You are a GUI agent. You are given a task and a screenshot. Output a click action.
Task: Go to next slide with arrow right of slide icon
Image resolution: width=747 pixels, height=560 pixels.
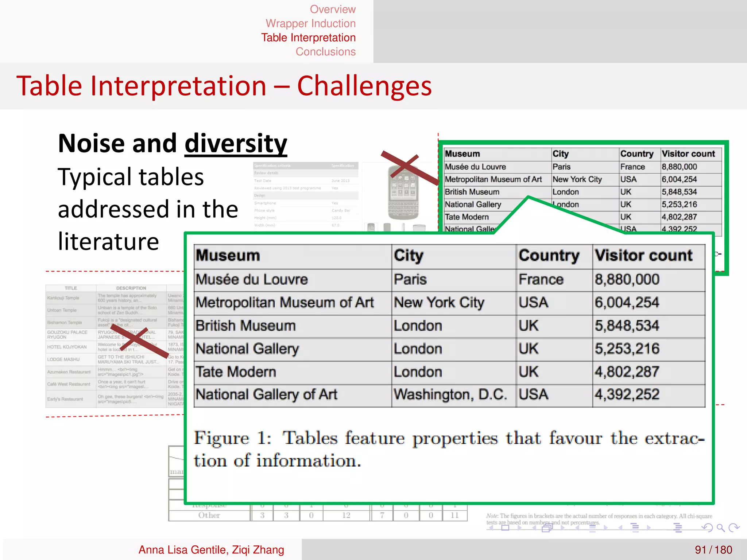tap(519, 528)
